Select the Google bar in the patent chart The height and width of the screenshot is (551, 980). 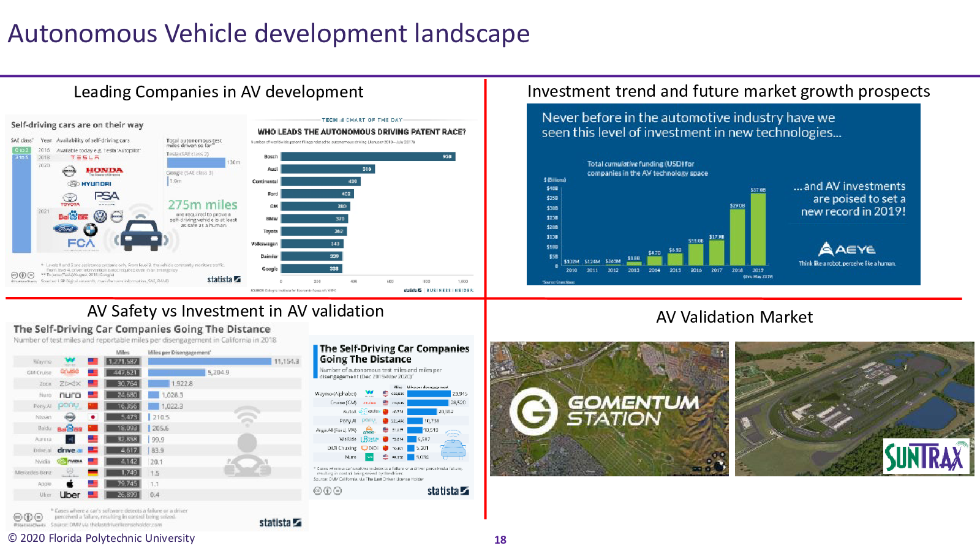pyautogui.click(x=311, y=269)
